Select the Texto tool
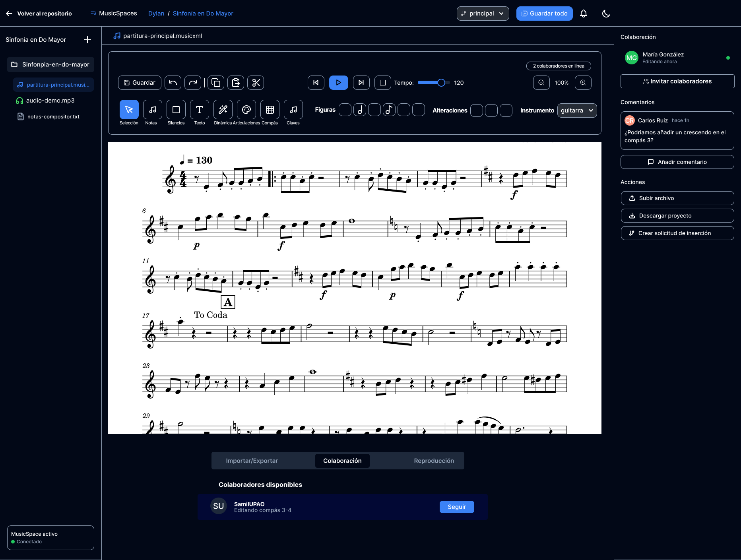Screen dimensions: 741x560 click(200, 110)
